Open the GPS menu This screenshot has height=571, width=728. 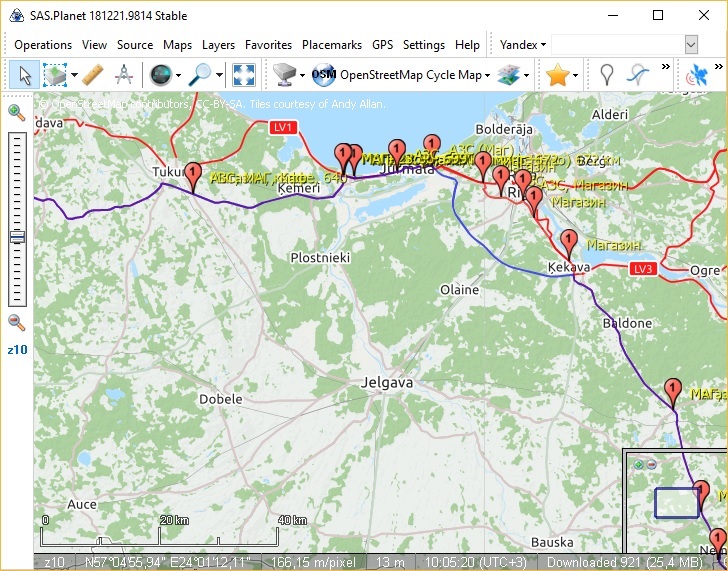pyautogui.click(x=383, y=45)
